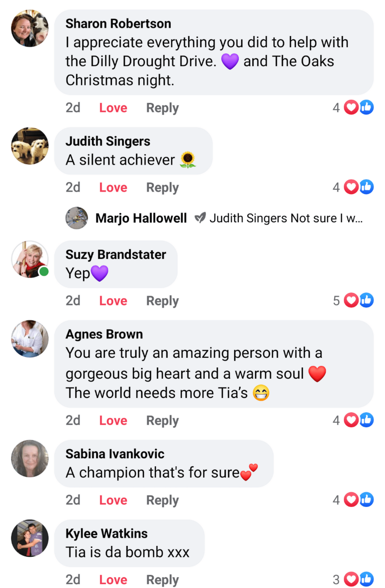
Task: Toggle Love on Kylee Watkins' comment
Action: click(x=113, y=580)
